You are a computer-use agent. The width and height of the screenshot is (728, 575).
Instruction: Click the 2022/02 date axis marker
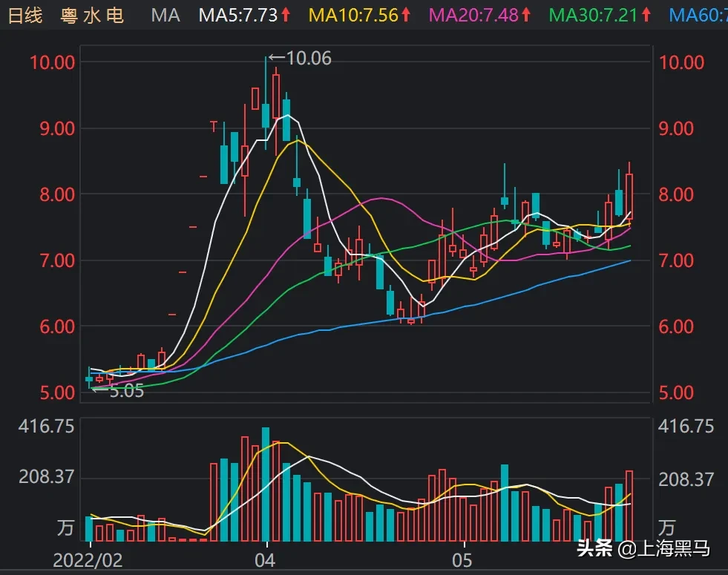[x=88, y=560]
